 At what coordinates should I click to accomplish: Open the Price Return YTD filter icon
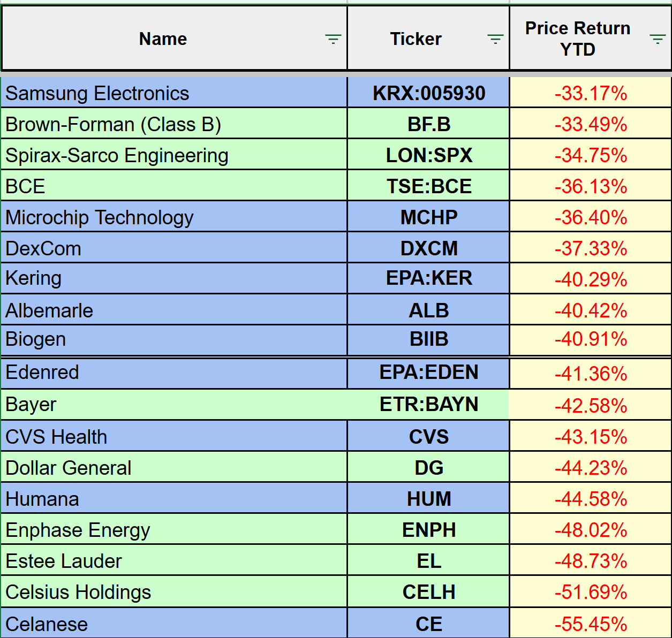pos(658,39)
